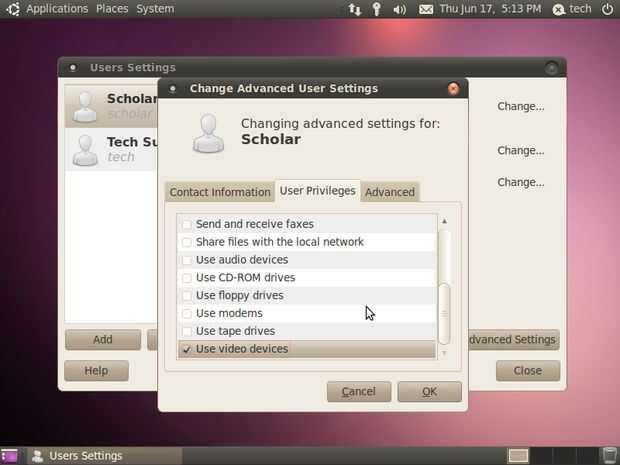Image resolution: width=620 pixels, height=465 pixels.
Task: Select the User Privileges tab
Action: 318,191
